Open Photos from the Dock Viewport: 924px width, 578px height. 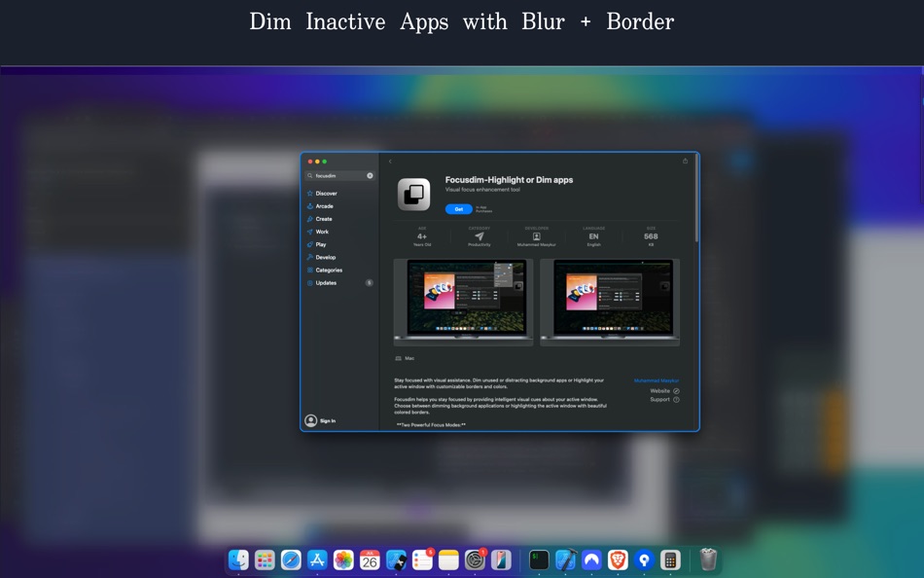[343, 560]
